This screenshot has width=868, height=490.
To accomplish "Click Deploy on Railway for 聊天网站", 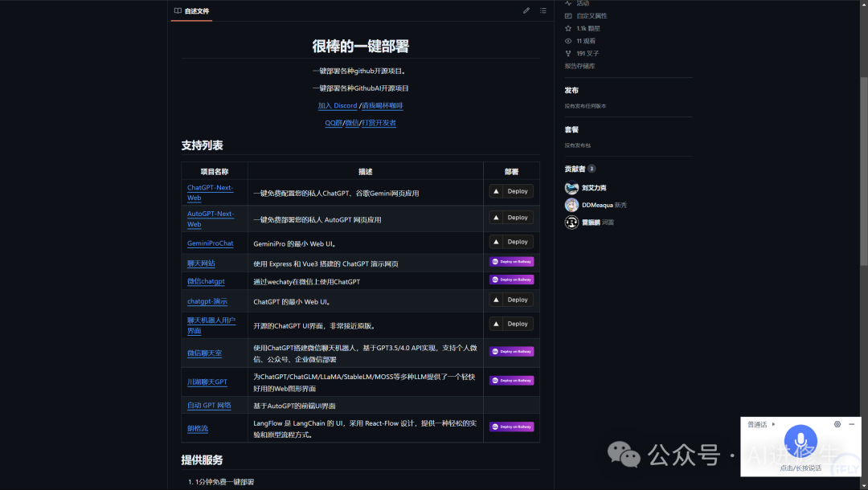I will pyautogui.click(x=511, y=262).
